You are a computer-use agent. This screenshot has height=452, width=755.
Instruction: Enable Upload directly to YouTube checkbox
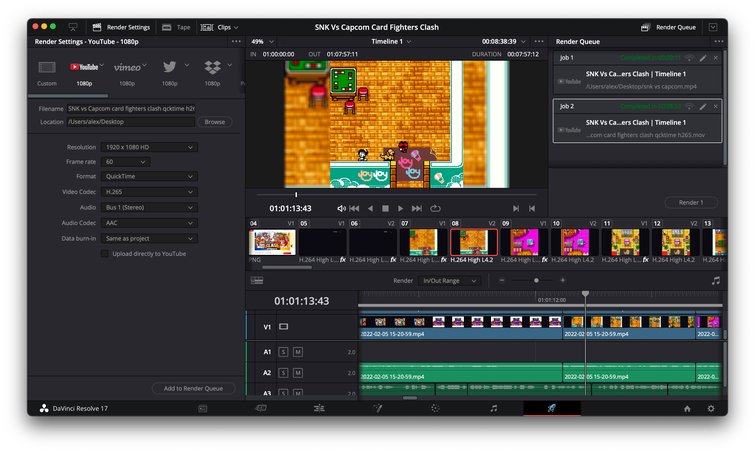[x=104, y=254]
